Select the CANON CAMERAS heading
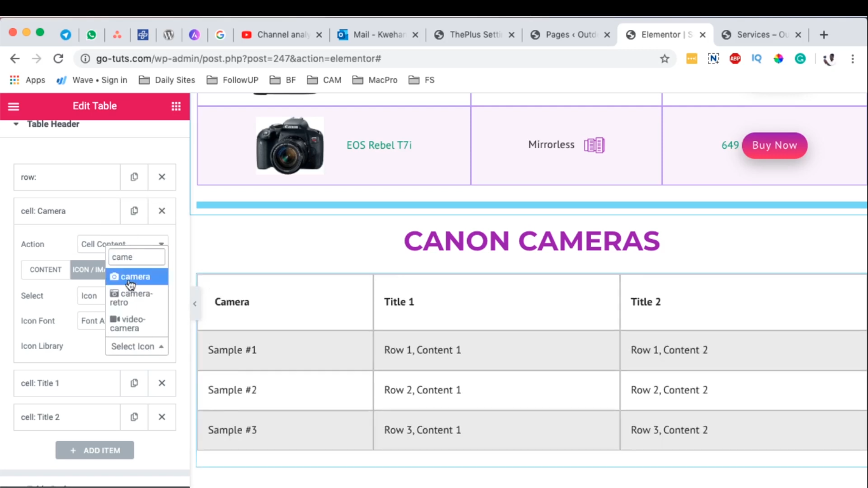The image size is (868, 488). pyautogui.click(x=532, y=241)
